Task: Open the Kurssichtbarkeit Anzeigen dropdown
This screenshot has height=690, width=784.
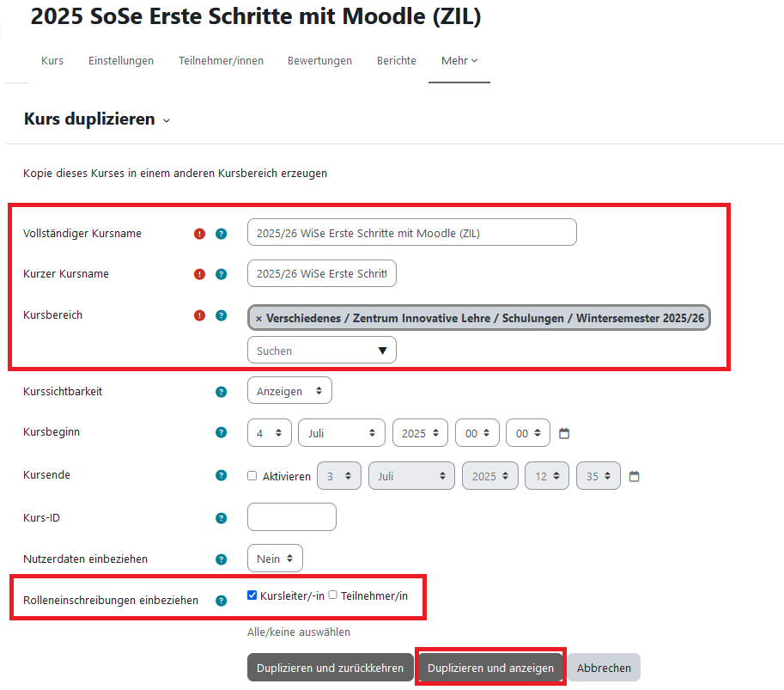Action: coord(289,391)
